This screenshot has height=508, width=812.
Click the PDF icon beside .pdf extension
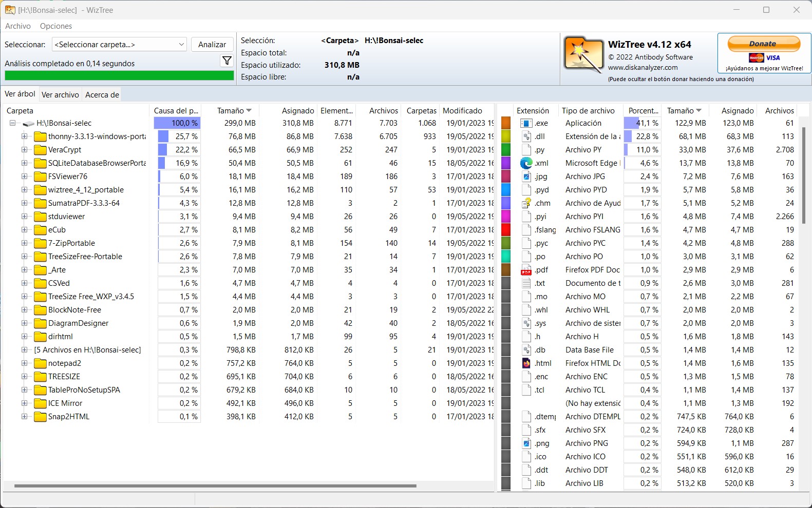pyautogui.click(x=526, y=270)
